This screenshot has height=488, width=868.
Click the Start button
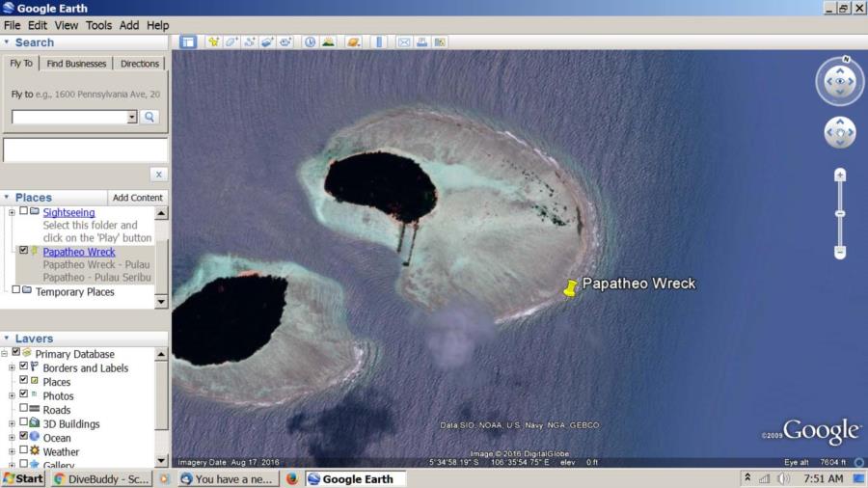[23, 478]
